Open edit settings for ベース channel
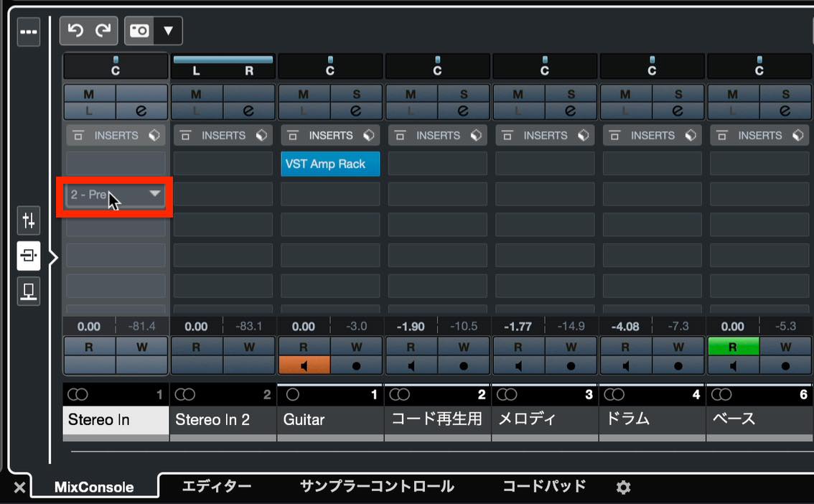Screen dimensions: 814x504 pos(785,111)
